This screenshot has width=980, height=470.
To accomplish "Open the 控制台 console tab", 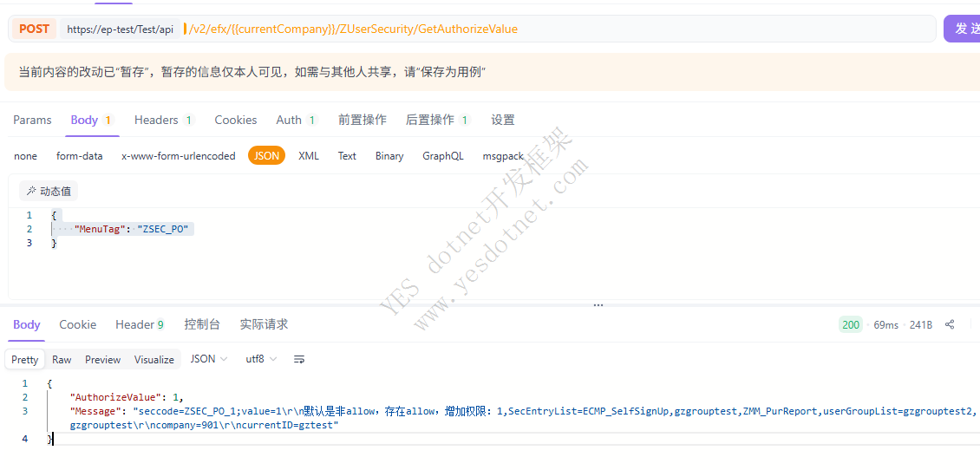I will point(202,324).
